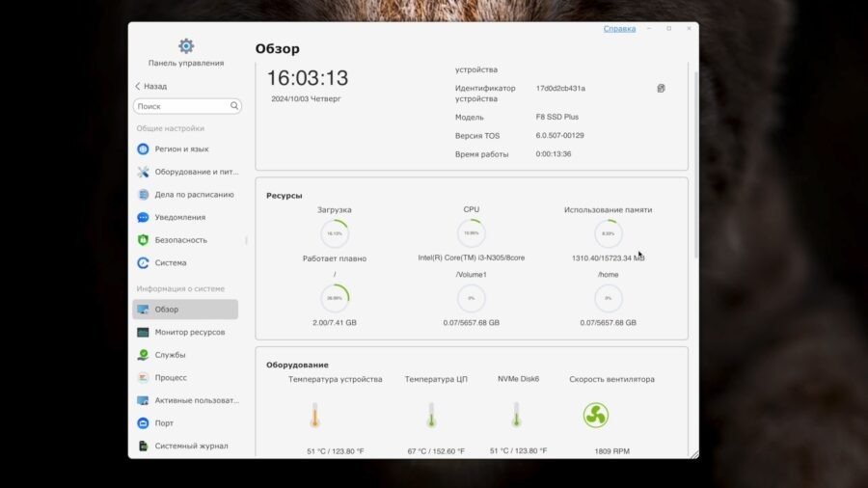Select Безопасность menu label
The width and height of the screenshot is (868, 488).
(181, 240)
